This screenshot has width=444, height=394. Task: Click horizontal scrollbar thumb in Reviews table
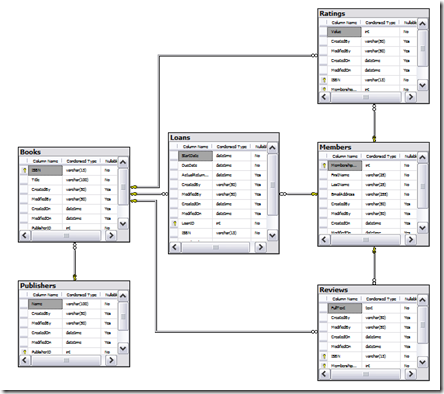(366, 374)
